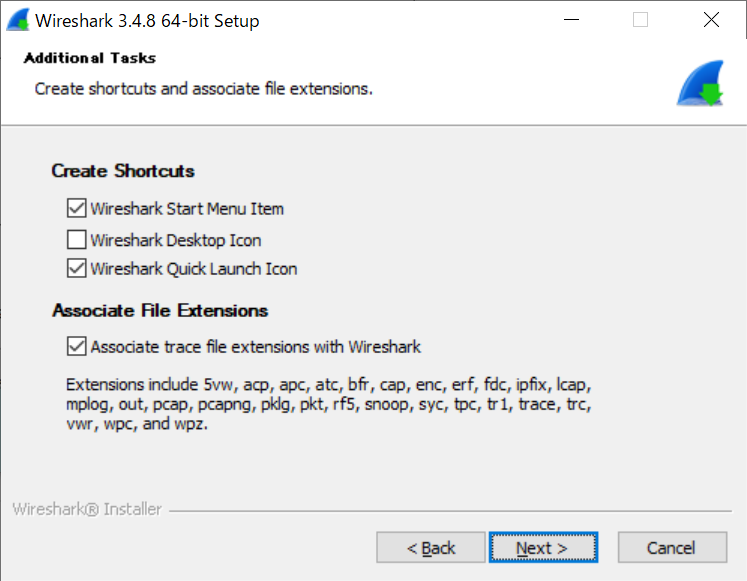747x581 pixels.
Task: Click the Wireshark Quick Launch Icon label
Action: tap(194, 269)
